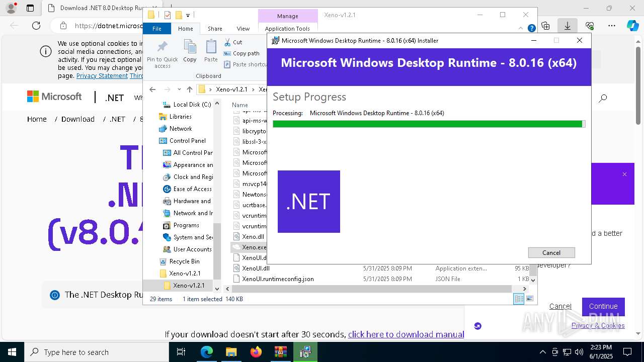Click the Paste ribbon icon
This screenshot has width=644, height=362.
(x=211, y=51)
